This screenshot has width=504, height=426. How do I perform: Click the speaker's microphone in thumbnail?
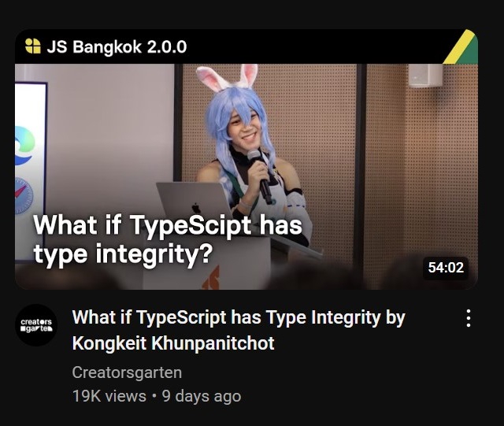tap(261, 177)
